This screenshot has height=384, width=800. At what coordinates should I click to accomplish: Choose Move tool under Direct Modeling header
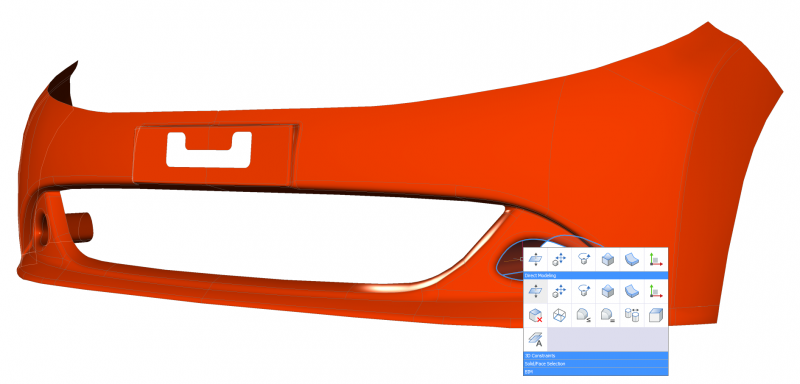559,291
